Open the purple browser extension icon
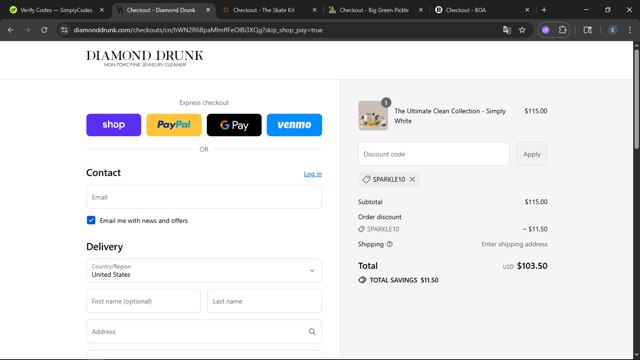640x360 pixels. click(546, 30)
